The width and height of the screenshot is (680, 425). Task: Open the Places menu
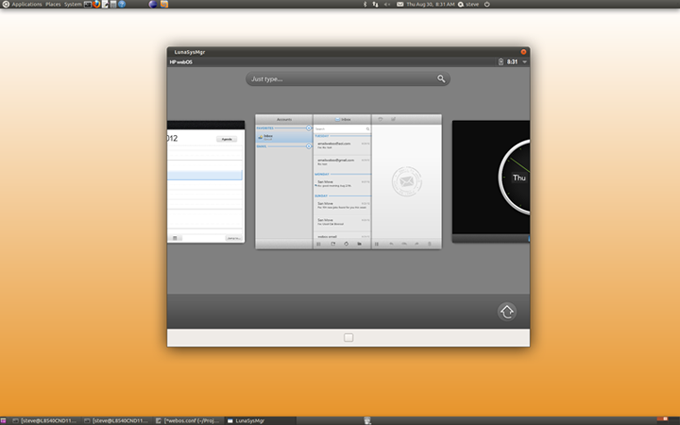tap(53, 4)
